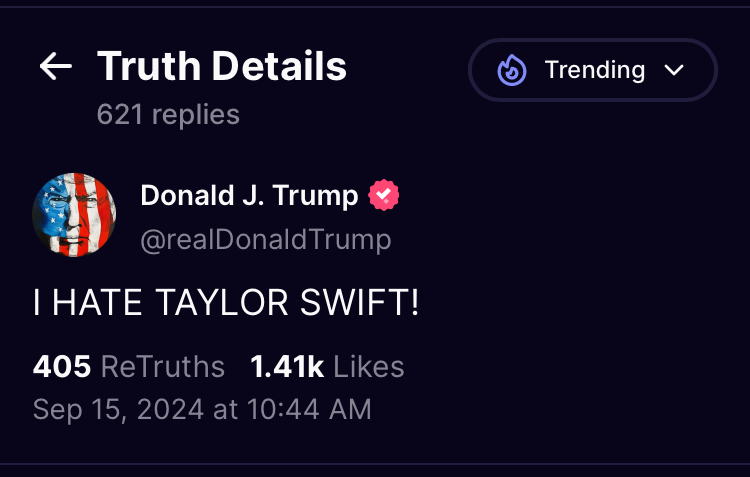Go back using the left arrow
750x477 pixels.
point(56,67)
